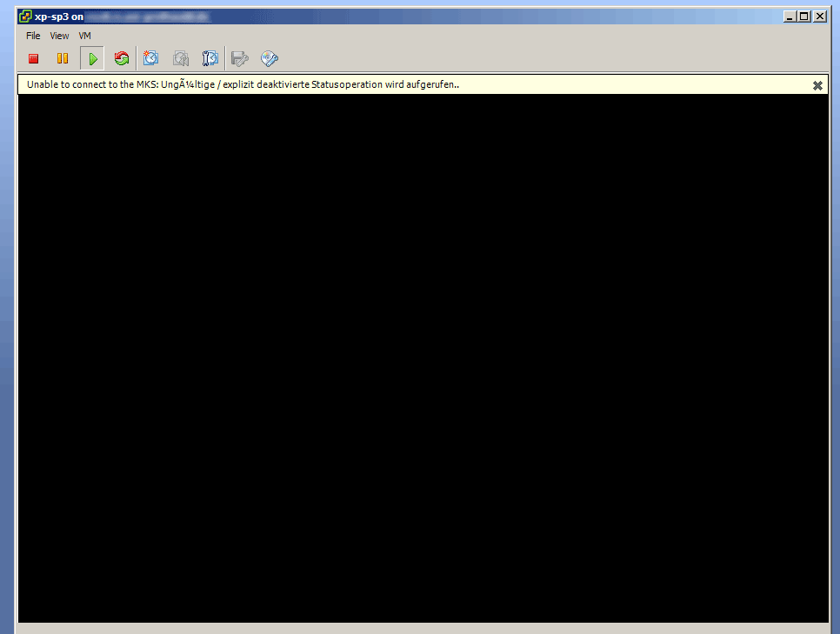Click the edit settings toolbar icon
The width and height of the screenshot is (840, 634).
[239, 58]
